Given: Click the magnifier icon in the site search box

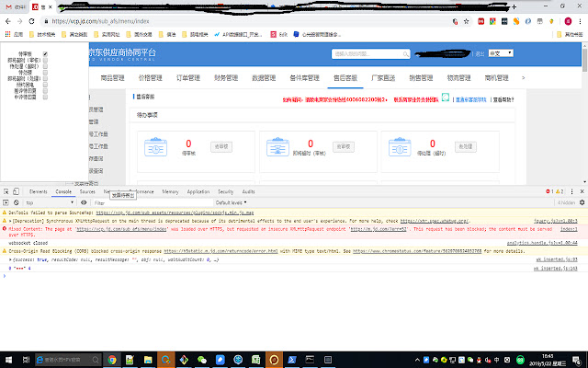Looking at the screenshot, I should click(406, 54).
